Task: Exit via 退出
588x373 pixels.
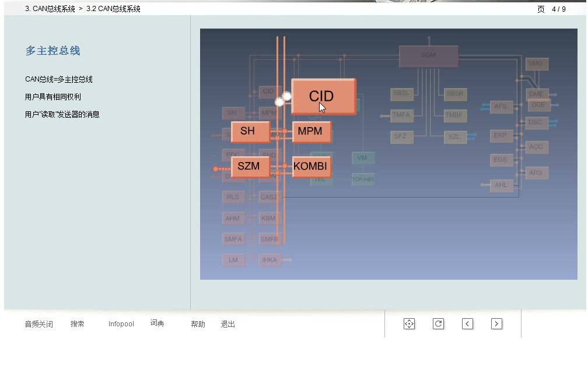Action: [x=228, y=324]
